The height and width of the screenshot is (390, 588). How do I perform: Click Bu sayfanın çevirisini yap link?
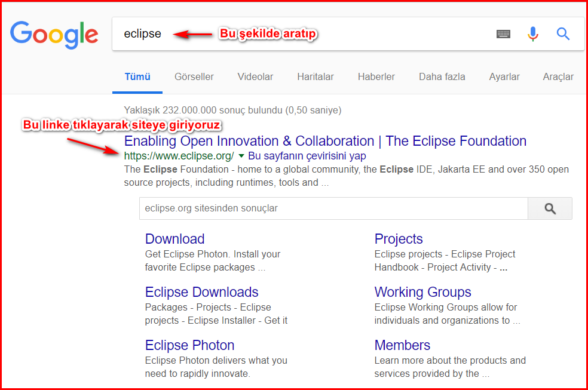click(x=307, y=156)
